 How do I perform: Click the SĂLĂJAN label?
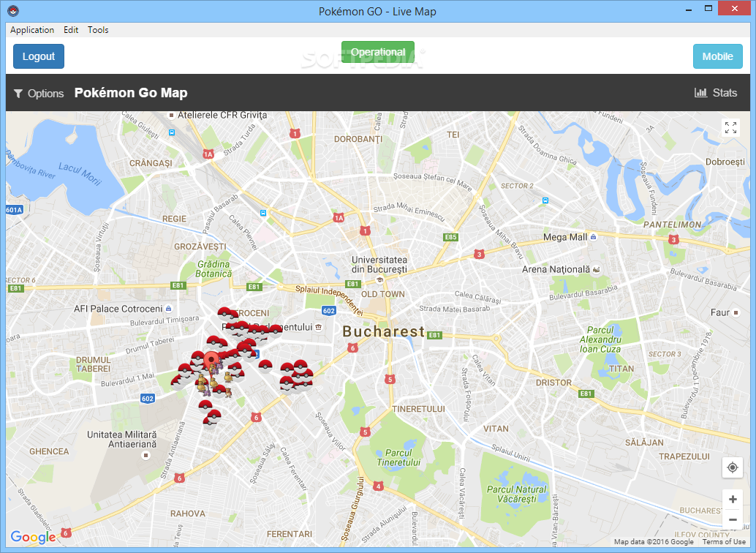tap(644, 443)
